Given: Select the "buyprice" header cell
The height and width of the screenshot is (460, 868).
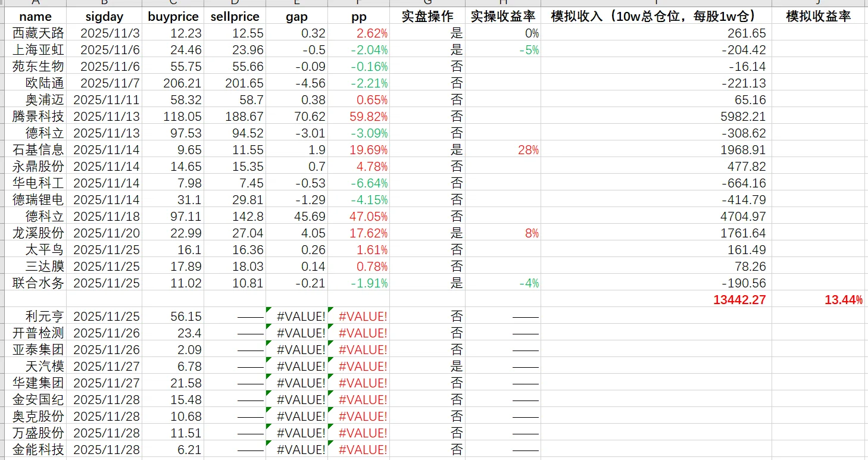Looking at the screenshot, I should [x=173, y=16].
